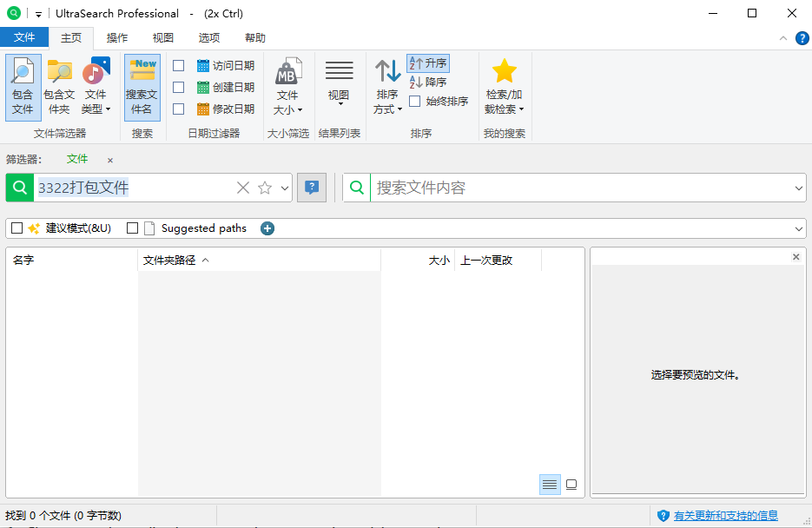This screenshot has width=812, height=528.
Task: Click into the 搜索文件内容 input field
Action: point(580,188)
